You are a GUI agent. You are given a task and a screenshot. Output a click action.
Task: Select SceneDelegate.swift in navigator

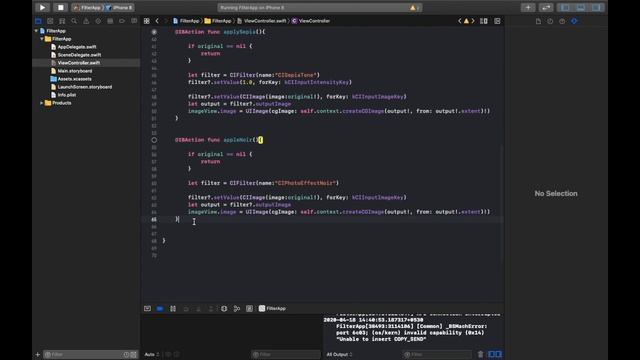click(79, 55)
